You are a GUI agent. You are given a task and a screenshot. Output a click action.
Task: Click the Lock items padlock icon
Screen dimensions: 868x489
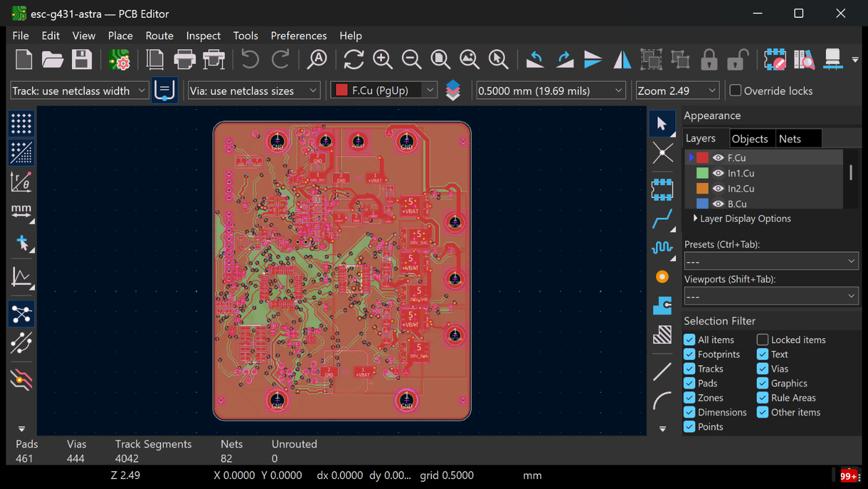[x=709, y=60]
